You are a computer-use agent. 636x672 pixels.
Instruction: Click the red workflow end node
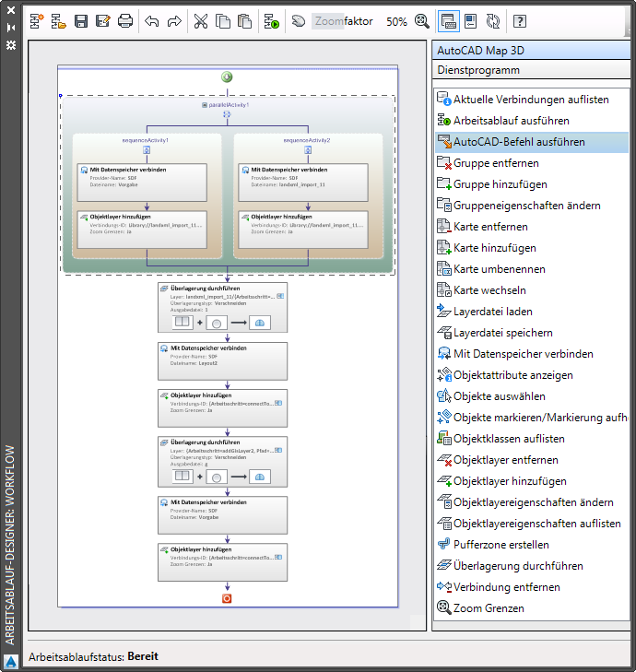point(227,598)
